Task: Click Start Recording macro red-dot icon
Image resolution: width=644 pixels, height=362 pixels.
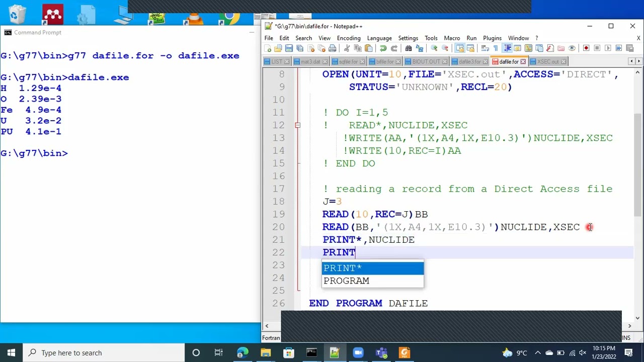Action: [x=586, y=48]
